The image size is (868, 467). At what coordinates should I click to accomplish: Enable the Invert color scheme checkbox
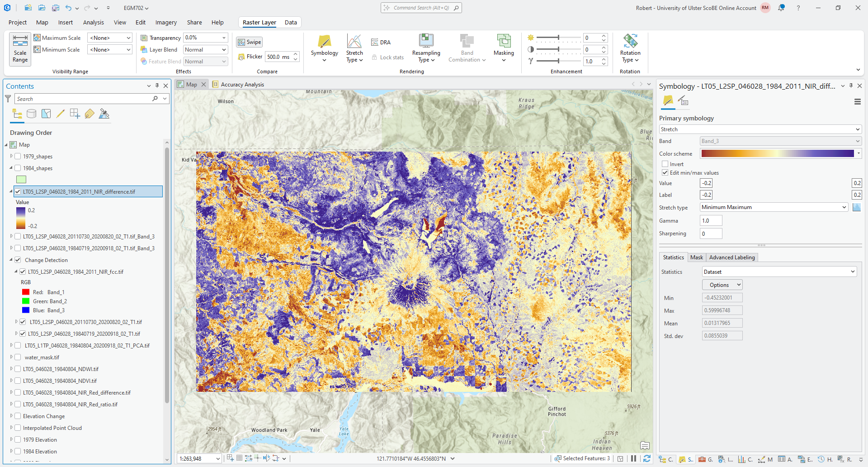[x=665, y=164]
